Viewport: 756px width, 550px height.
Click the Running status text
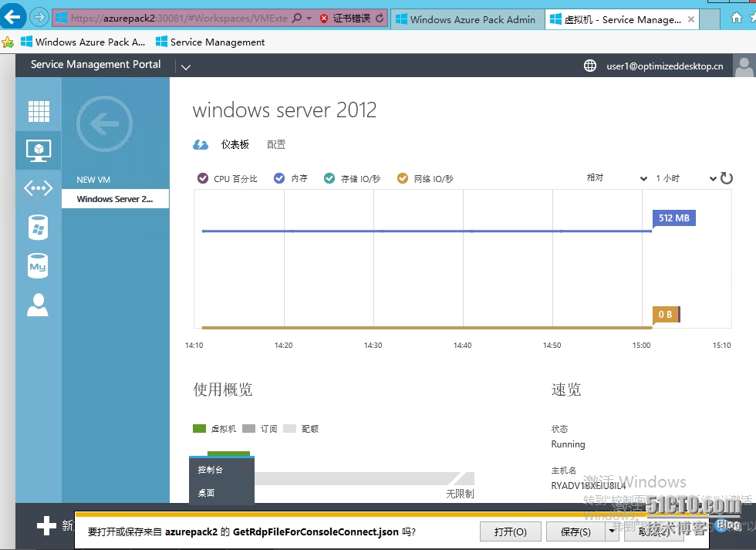click(568, 444)
